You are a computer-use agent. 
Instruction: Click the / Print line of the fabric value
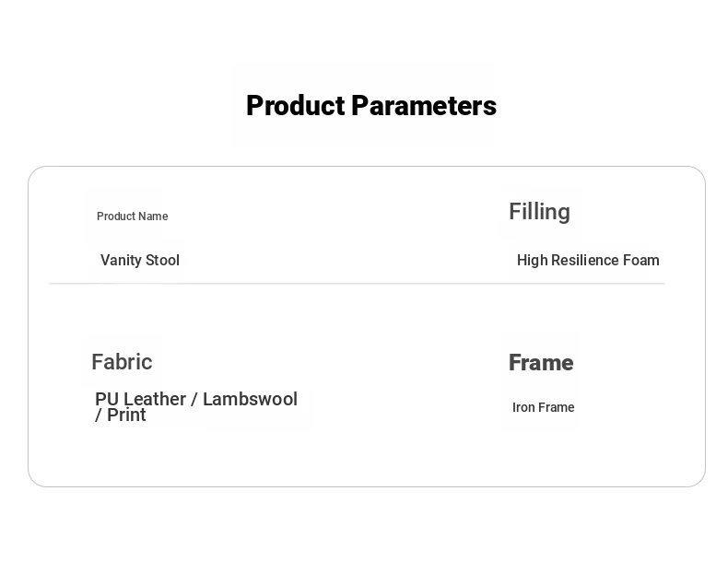coord(120,415)
